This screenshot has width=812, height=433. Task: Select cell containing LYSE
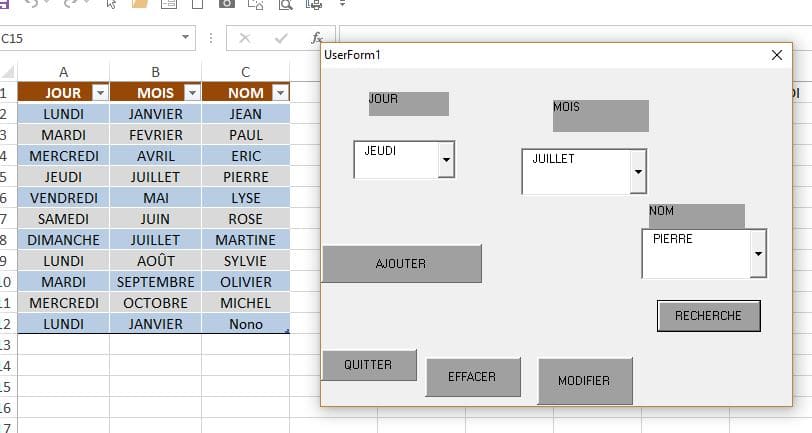(x=245, y=198)
